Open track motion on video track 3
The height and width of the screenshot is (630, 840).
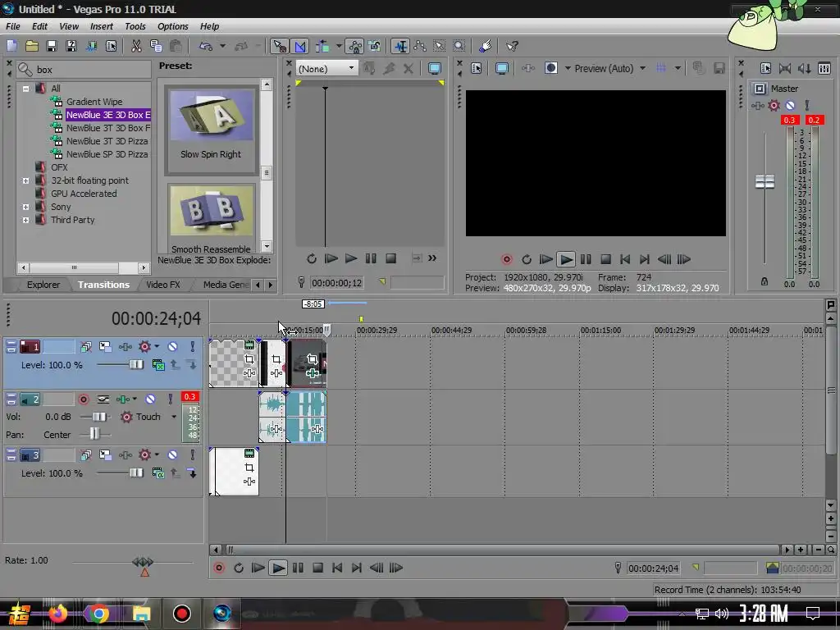click(x=105, y=454)
